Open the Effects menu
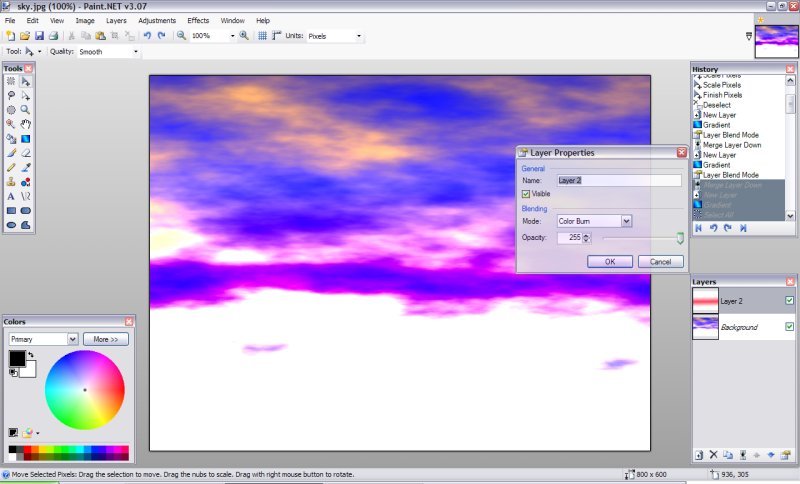 [x=198, y=20]
